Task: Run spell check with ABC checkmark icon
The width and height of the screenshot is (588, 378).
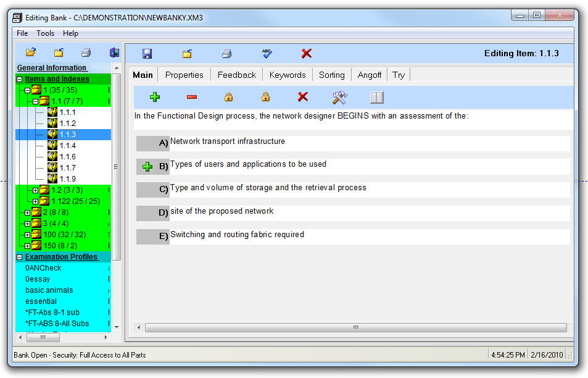Action: tap(267, 53)
